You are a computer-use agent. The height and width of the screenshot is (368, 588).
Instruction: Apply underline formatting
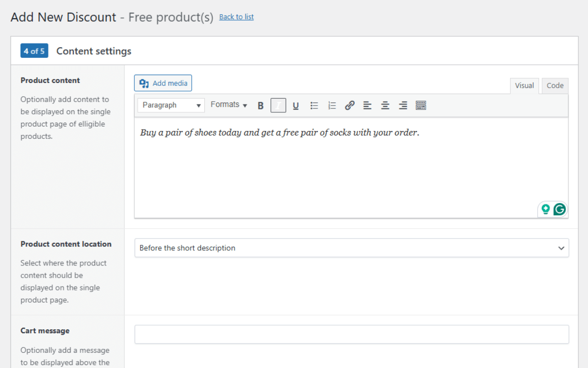pos(296,105)
